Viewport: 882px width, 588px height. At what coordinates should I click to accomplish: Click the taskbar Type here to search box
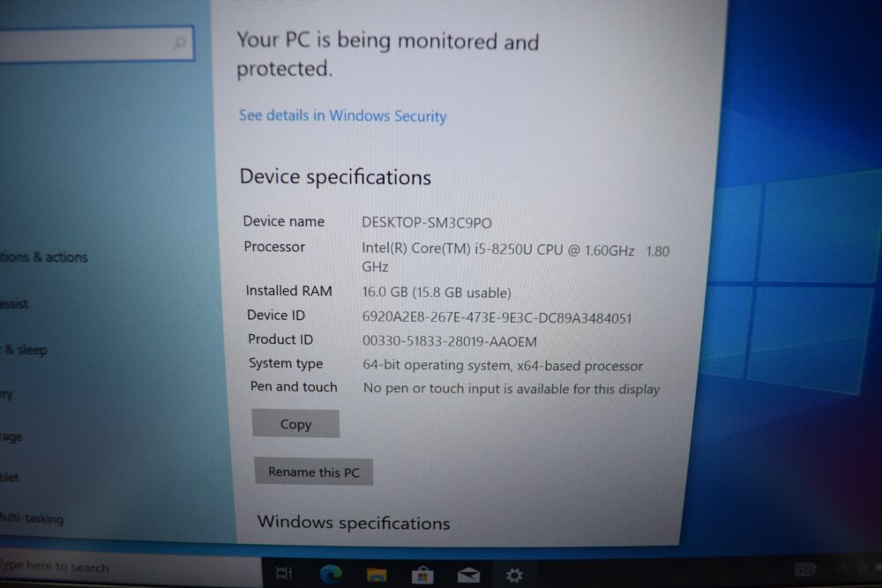(130, 568)
